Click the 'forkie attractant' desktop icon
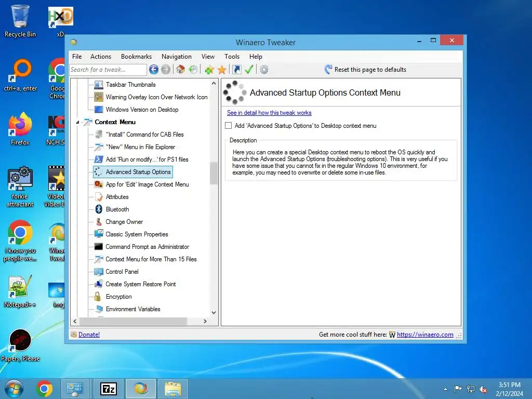 point(20,187)
